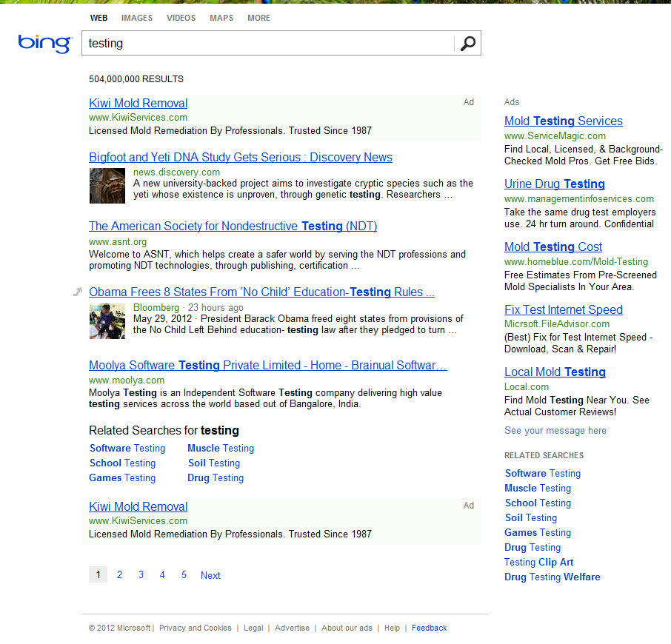
Task: Open the Obama news thumbnail image
Action: pos(107,321)
